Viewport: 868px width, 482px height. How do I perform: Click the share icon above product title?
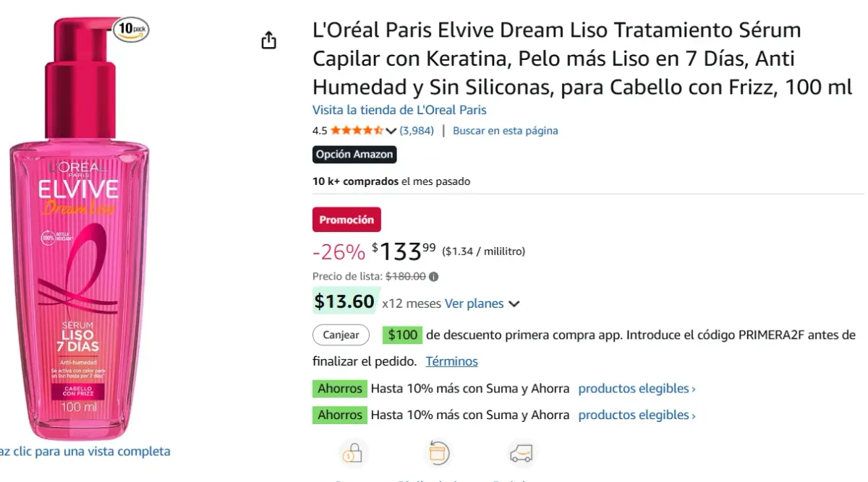268,40
